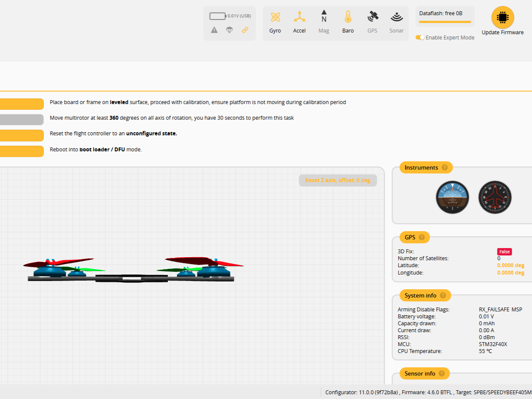This screenshot has width=532, height=399.
Task: Click the Accel sensor status icon
Action: [299, 17]
